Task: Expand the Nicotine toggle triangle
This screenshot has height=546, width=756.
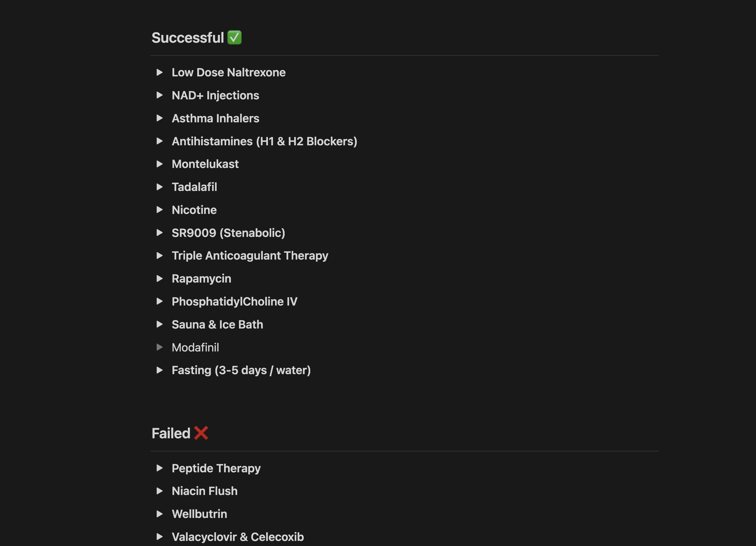Action: 160,210
